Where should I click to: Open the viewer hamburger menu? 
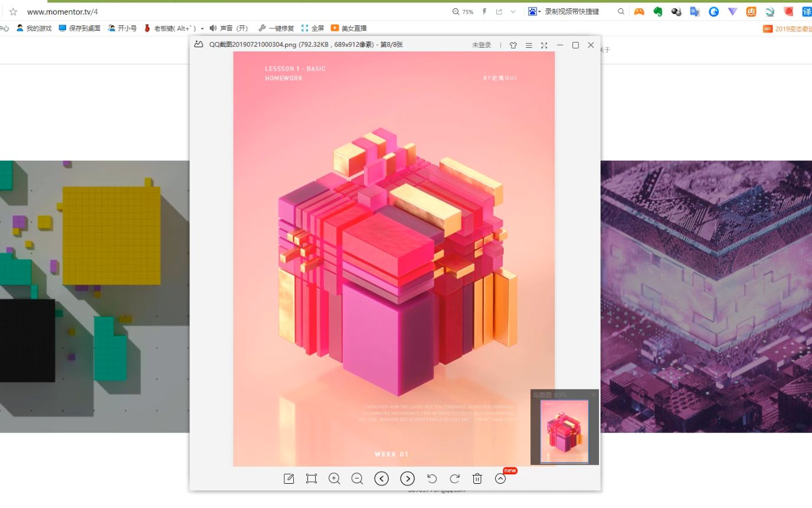click(x=529, y=45)
